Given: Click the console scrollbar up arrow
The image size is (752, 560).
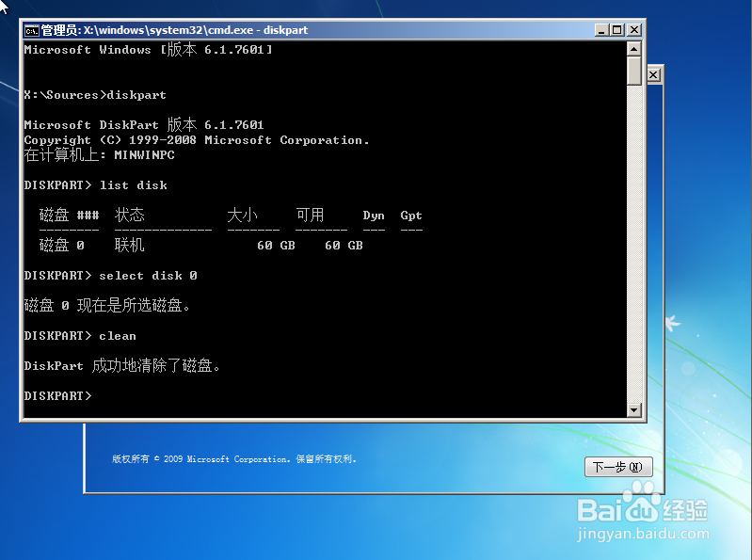Looking at the screenshot, I should pos(634,49).
